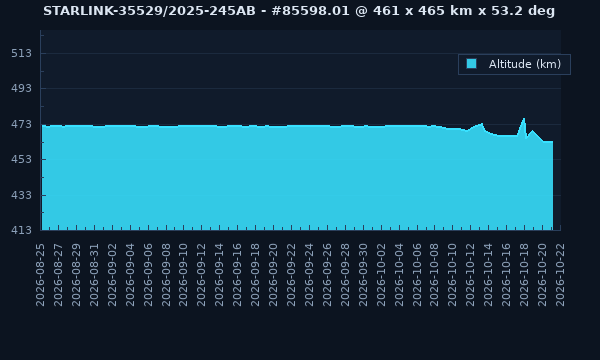Image resolution: width=600 pixels, height=360 pixels.
Task: Click the 2026-09-30 date label
Action: (363, 275)
